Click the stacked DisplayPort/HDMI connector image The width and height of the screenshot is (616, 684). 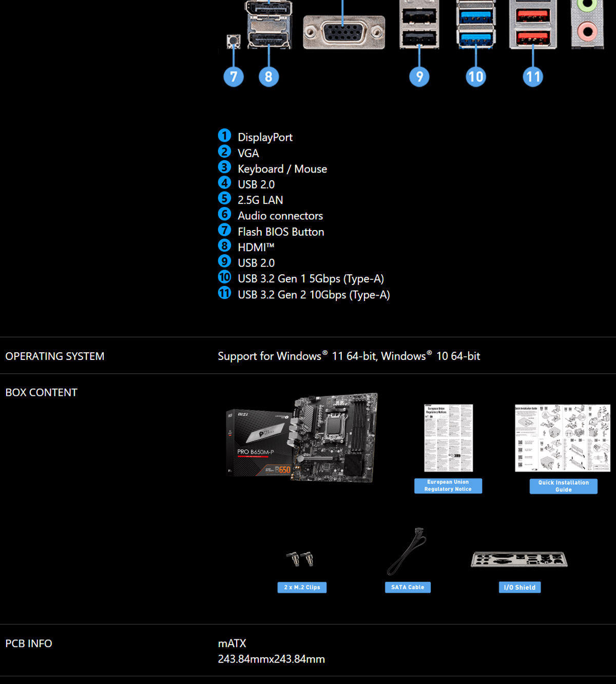[x=269, y=24]
